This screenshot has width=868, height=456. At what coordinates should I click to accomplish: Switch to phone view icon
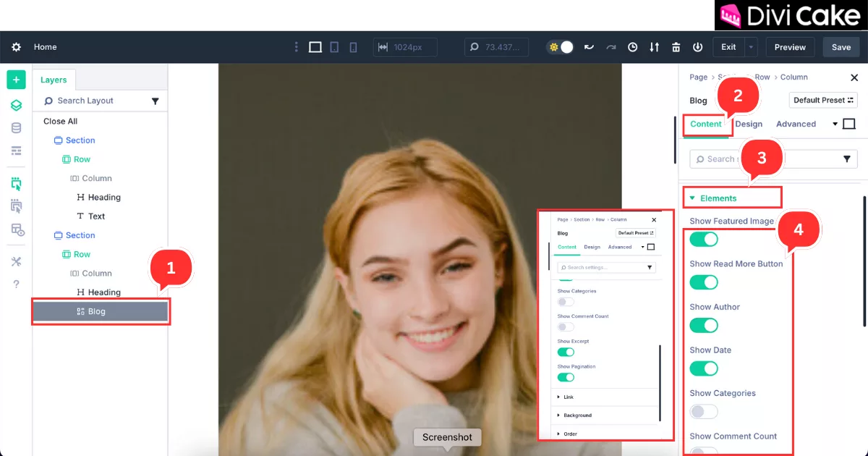tap(353, 47)
